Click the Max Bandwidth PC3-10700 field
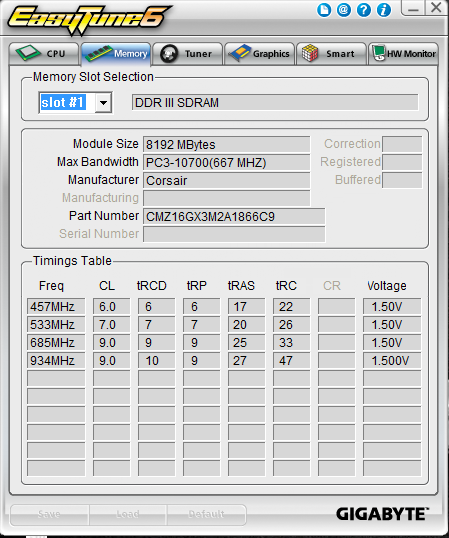449x538 pixels. pos(226,162)
